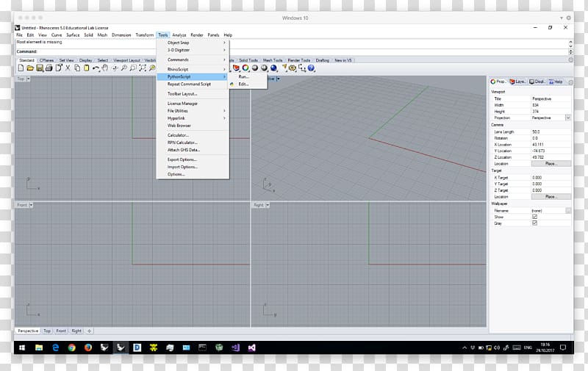Click the Rotate View icon

tap(115, 68)
